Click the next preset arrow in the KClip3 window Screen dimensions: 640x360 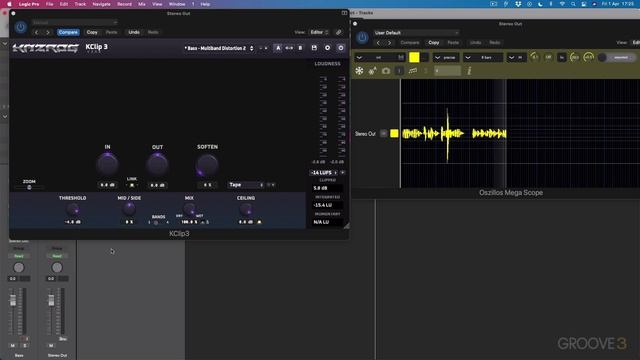(48, 32)
